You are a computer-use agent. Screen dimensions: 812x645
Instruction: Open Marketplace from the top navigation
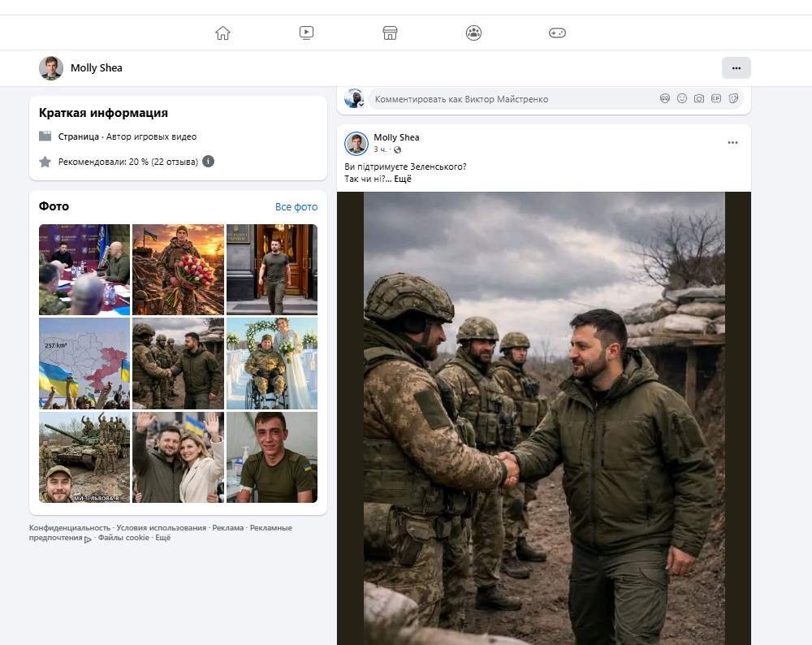point(390,33)
